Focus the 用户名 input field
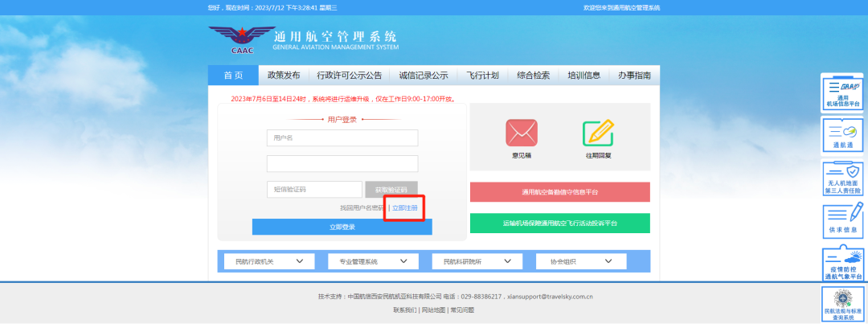The width and height of the screenshot is (868, 324). [342, 138]
